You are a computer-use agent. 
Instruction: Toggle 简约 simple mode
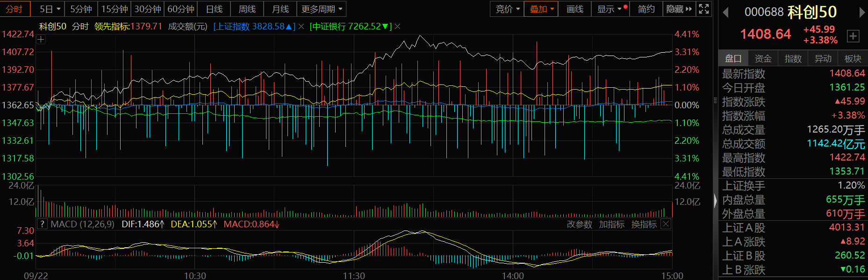[646, 9]
